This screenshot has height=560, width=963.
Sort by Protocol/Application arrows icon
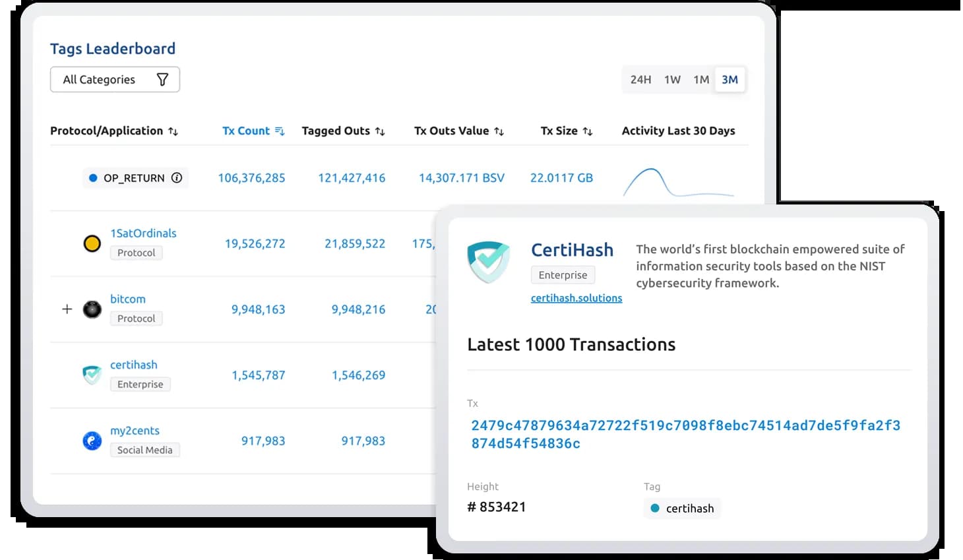tap(173, 131)
